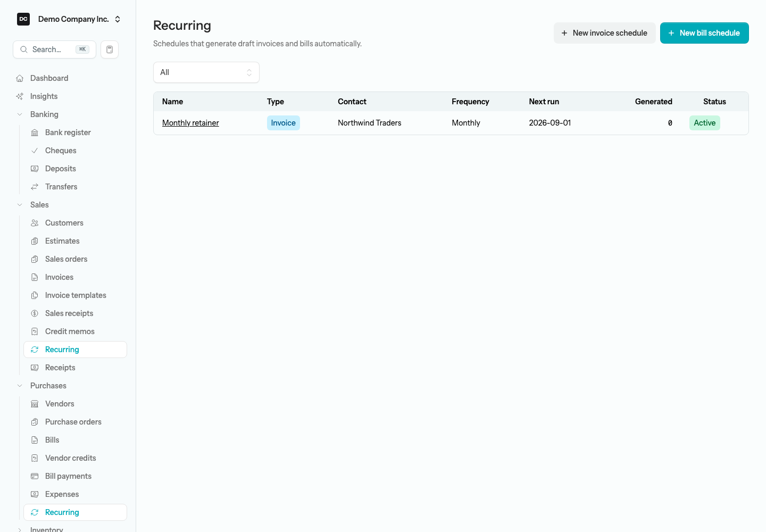Click the Insights sparkle icon
This screenshot has height=532, width=766.
(x=20, y=96)
